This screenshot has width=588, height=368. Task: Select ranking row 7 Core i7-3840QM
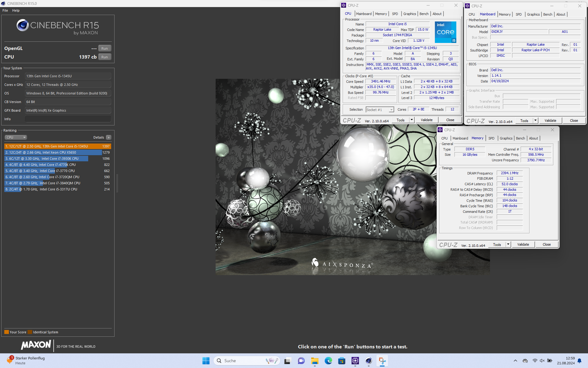(x=58, y=183)
